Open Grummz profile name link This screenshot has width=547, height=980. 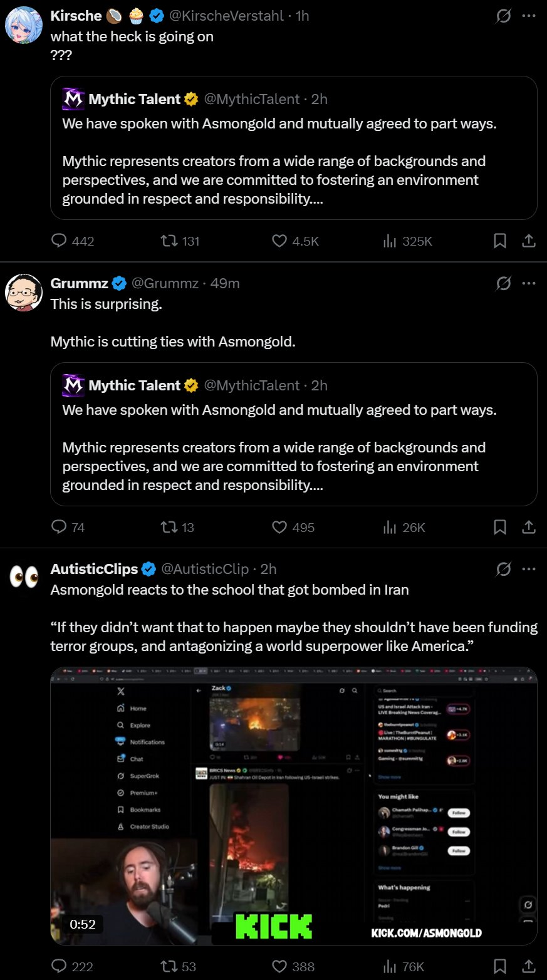[x=79, y=283]
